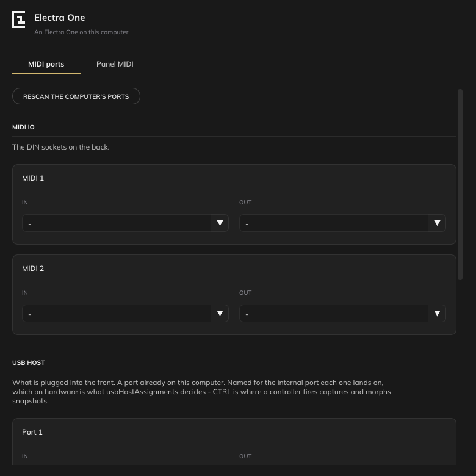Screen dimensions: 476x476
Task: Click the USB HOST section heading
Action: point(29,362)
